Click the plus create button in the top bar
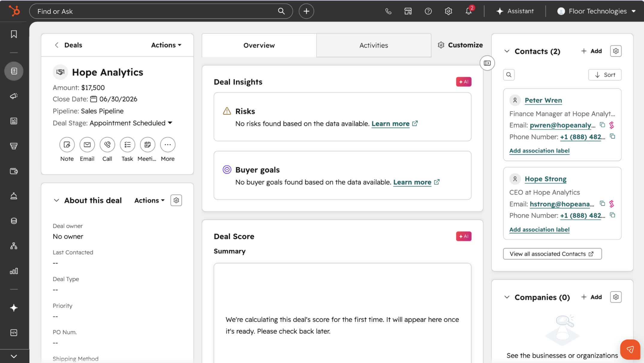 pyautogui.click(x=306, y=11)
